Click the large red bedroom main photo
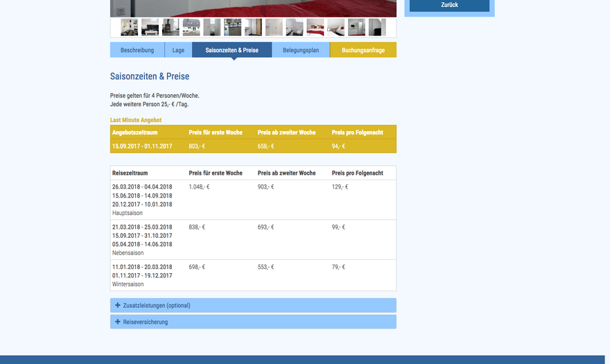The image size is (610, 364). click(x=253, y=8)
